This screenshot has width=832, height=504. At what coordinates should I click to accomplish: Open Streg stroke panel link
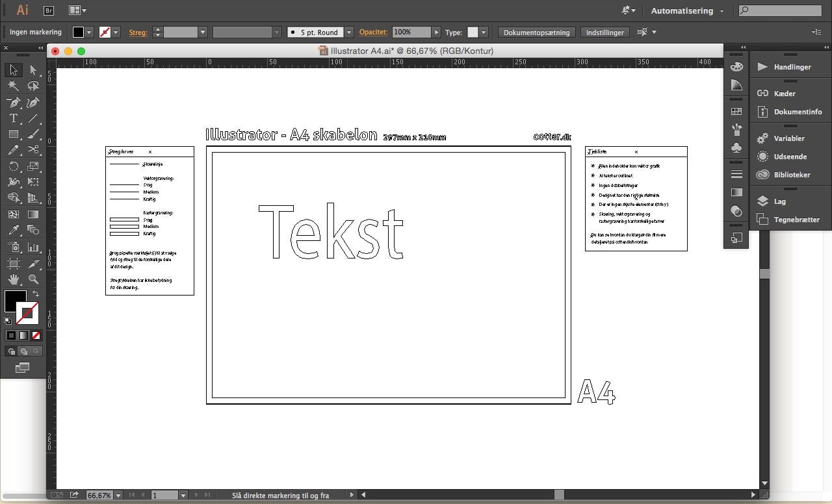pyautogui.click(x=138, y=32)
